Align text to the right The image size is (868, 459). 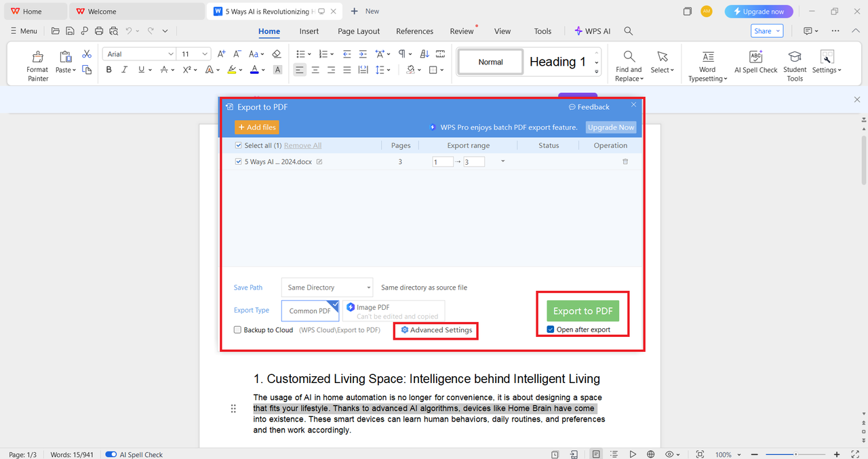click(x=332, y=70)
